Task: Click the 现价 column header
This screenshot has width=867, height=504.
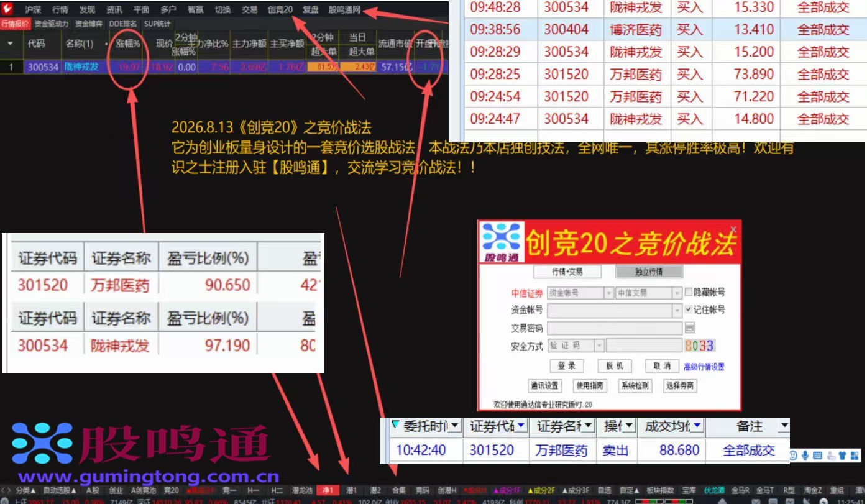Action: click(x=164, y=44)
